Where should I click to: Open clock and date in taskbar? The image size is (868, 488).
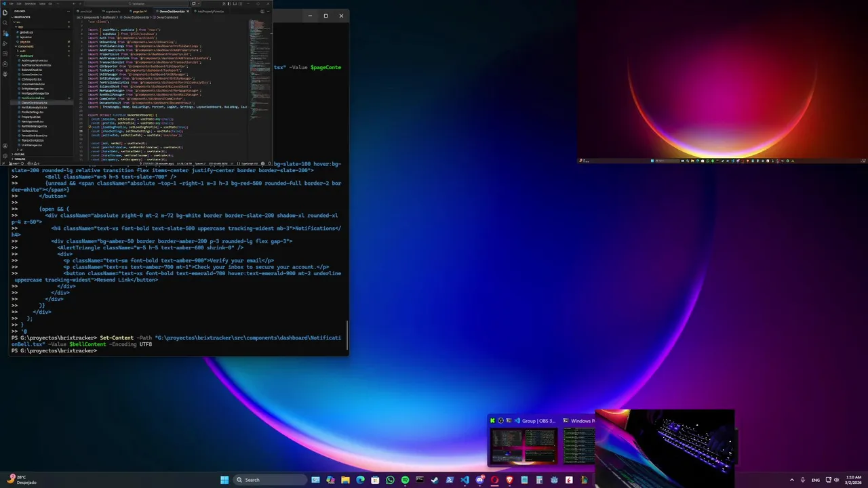[x=854, y=480]
